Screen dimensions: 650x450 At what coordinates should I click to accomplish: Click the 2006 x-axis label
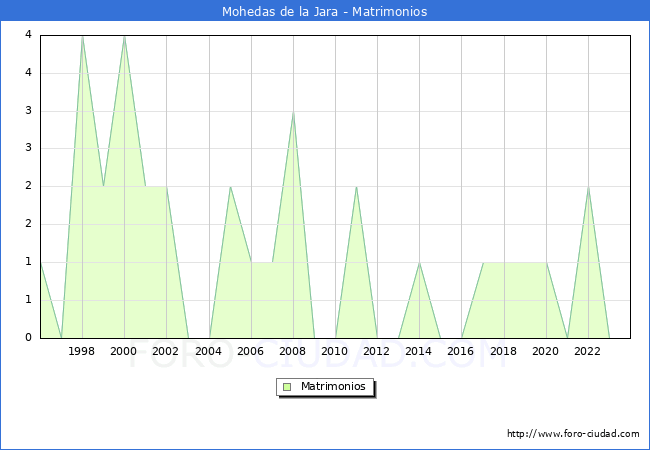250,351
